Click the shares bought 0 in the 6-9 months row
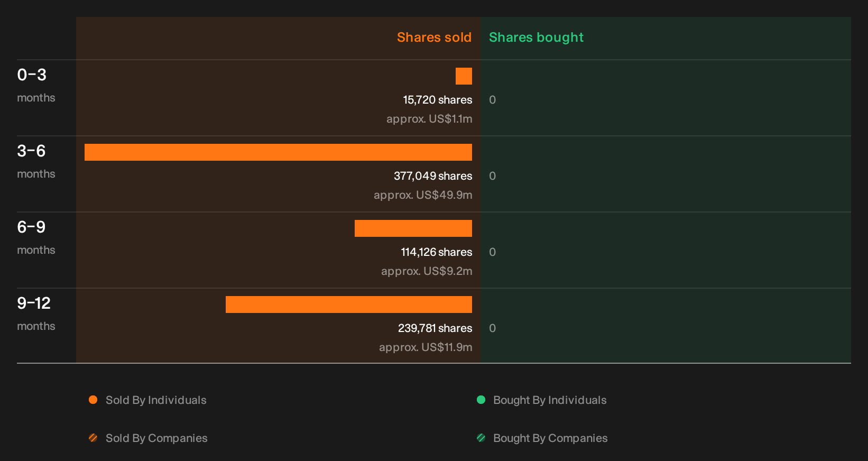Viewport: 868px width, 461px height. [492, 252]
